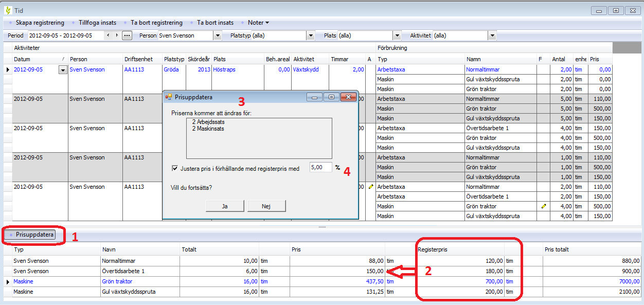Viewport: 644px width, 305px height.
Task: Open the Person dropdown Sven Svenson
Action: point(218,35)
